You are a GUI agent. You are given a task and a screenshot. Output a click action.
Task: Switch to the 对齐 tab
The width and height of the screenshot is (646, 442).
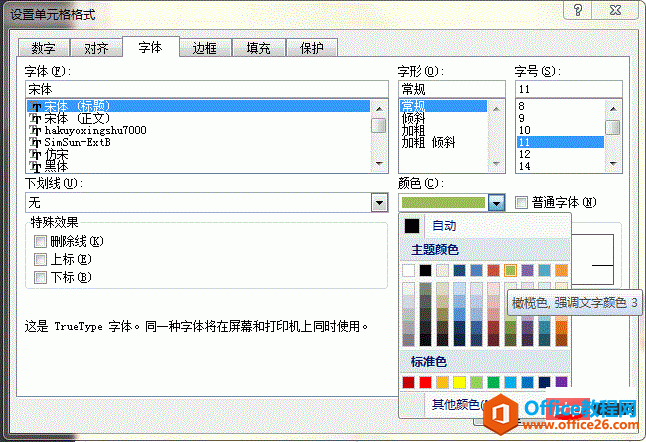coord(96,48)
